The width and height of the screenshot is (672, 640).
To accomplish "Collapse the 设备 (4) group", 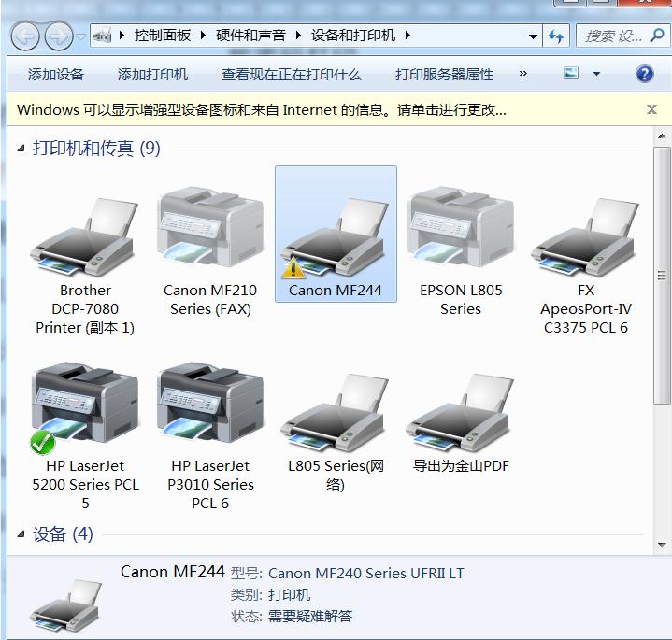I will [x=21, y=534].
